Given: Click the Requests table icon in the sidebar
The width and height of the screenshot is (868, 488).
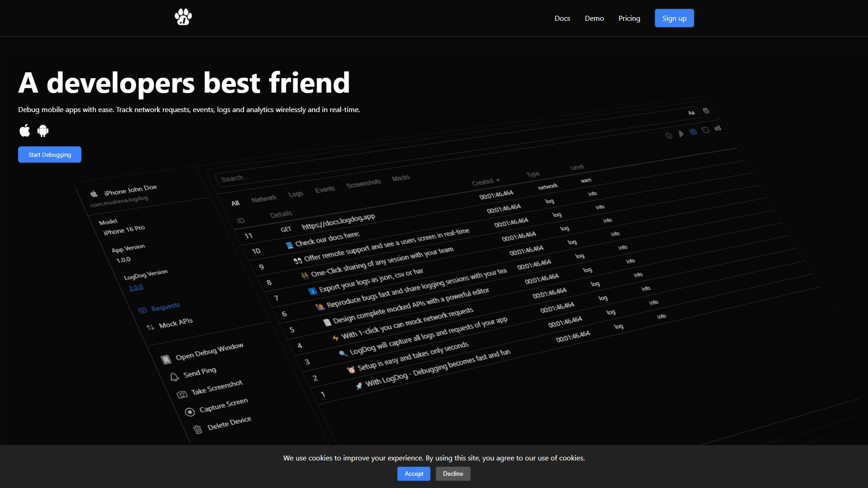Looking at the screenshot, I should click(x=142, y=310).
